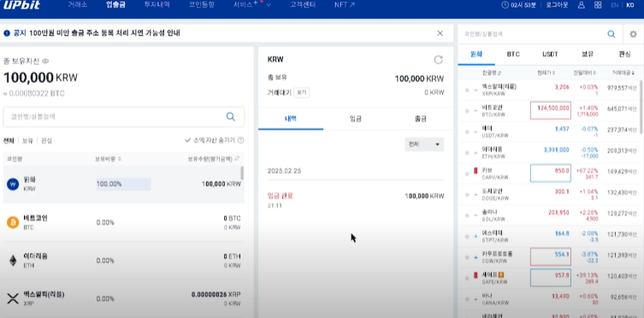Star the ETH/KRW market row
The width and height of the screenshot is (644, 318).
click(x=467, y=153)
